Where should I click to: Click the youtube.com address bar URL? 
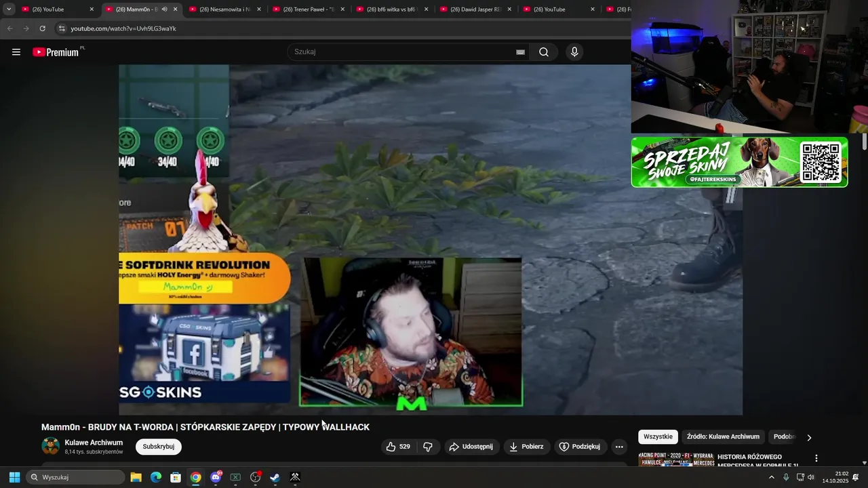pos(123,28)
